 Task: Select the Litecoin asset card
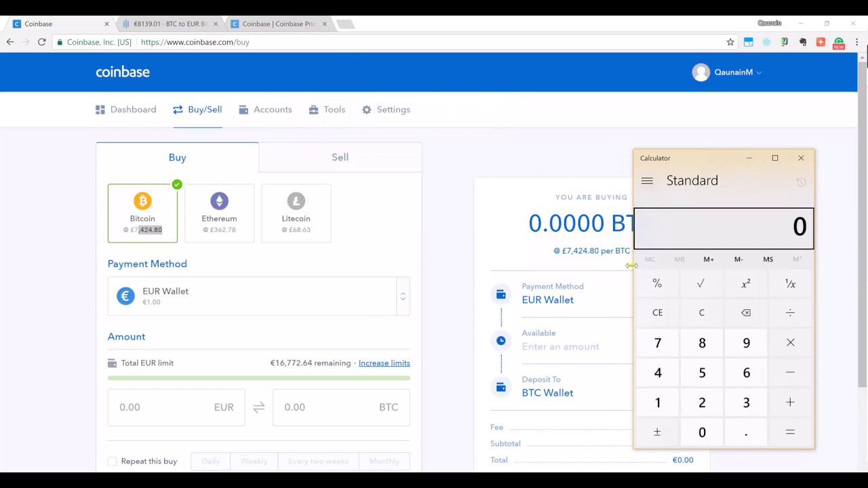[296, 213]
